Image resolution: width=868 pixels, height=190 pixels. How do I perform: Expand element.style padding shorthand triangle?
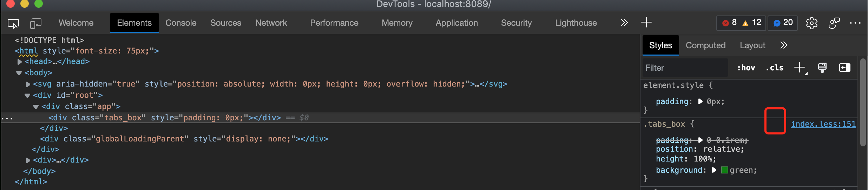point(700,101)
